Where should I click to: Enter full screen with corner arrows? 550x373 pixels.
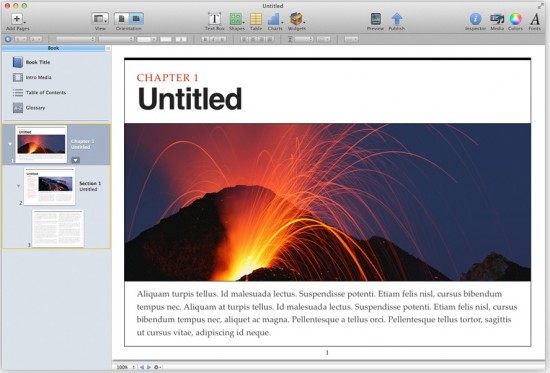click(540, 6)
